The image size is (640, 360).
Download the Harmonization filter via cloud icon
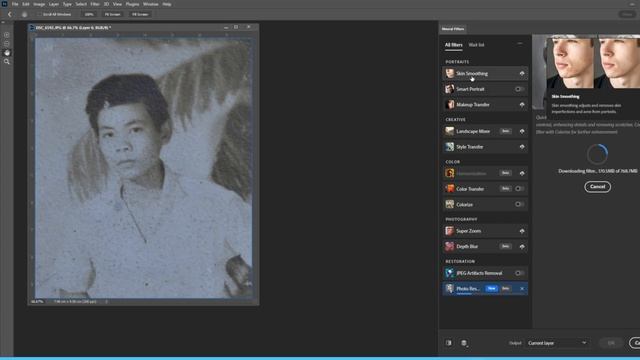coord(522,173)
